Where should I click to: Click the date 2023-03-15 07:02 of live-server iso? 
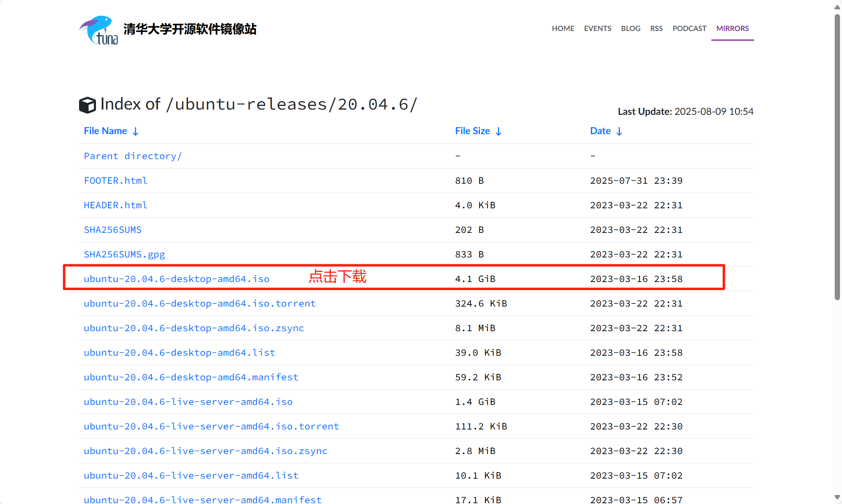[x=636, y=402]
